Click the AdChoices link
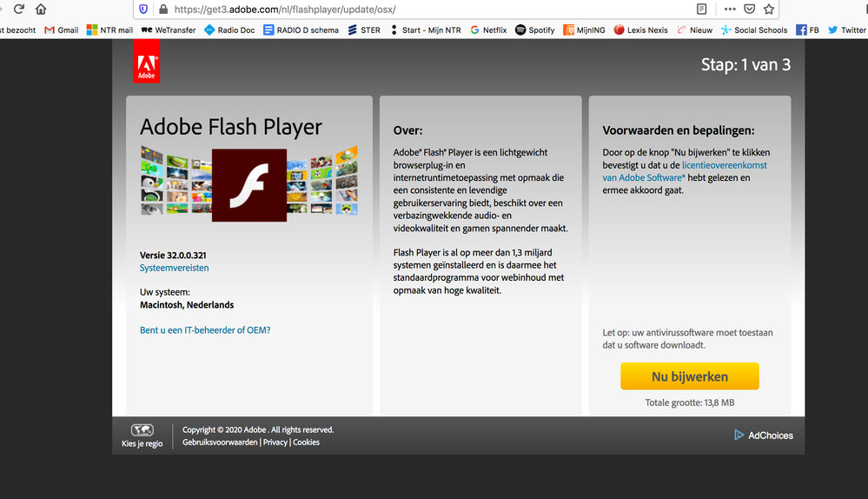This screenshot has width=868, height=499. pyautogui.click(x=764, y=436)
